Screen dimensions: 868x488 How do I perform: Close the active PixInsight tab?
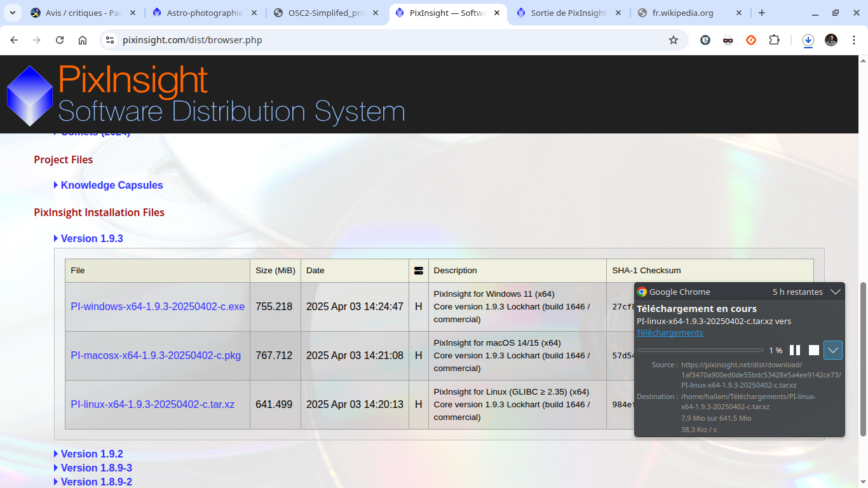496,13
